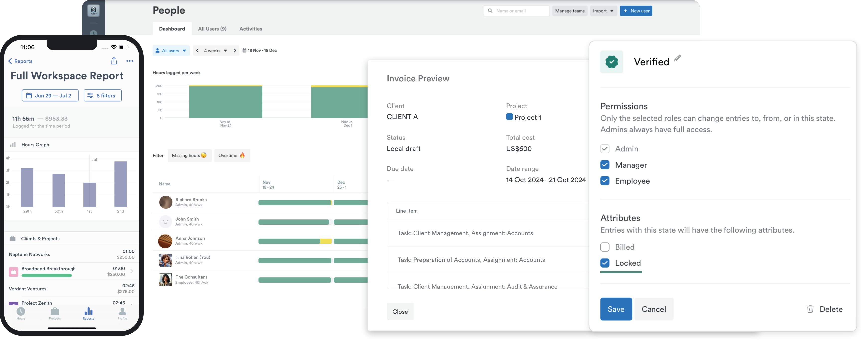Enable the Billed attribute checkbox
This screenshot has width=868, height=343.
coord(605,247)
